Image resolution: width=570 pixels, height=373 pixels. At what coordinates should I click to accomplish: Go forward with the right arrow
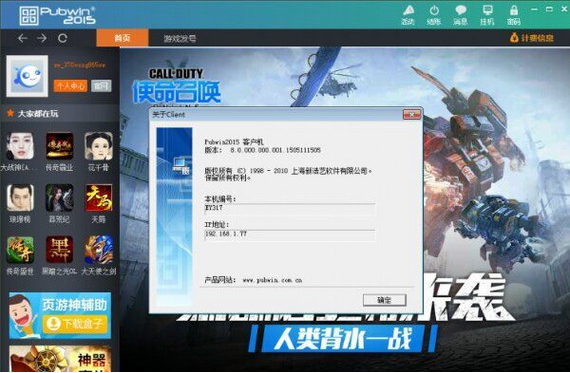[x=42, y=38]
